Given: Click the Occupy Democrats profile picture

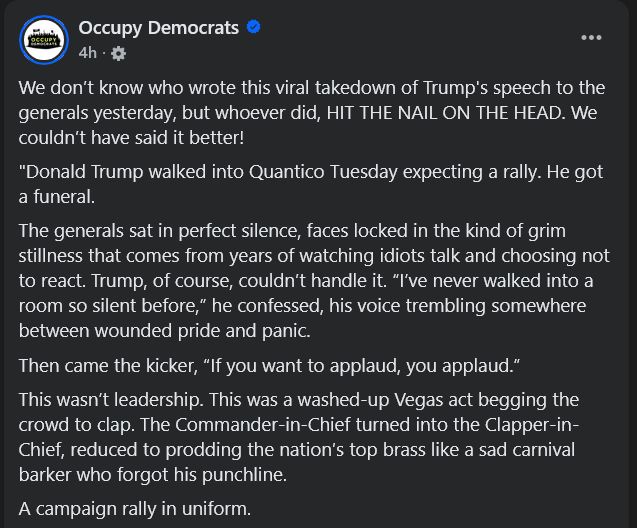Looking at the screenshot, I should coord(42,38).
